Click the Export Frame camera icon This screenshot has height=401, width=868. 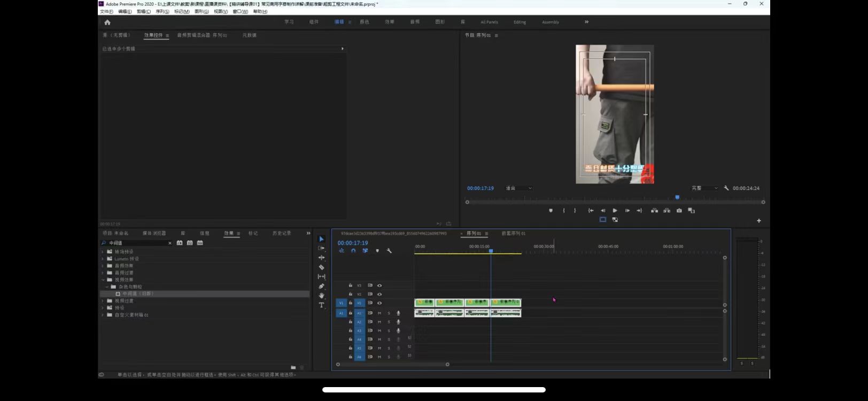[679, 211]
